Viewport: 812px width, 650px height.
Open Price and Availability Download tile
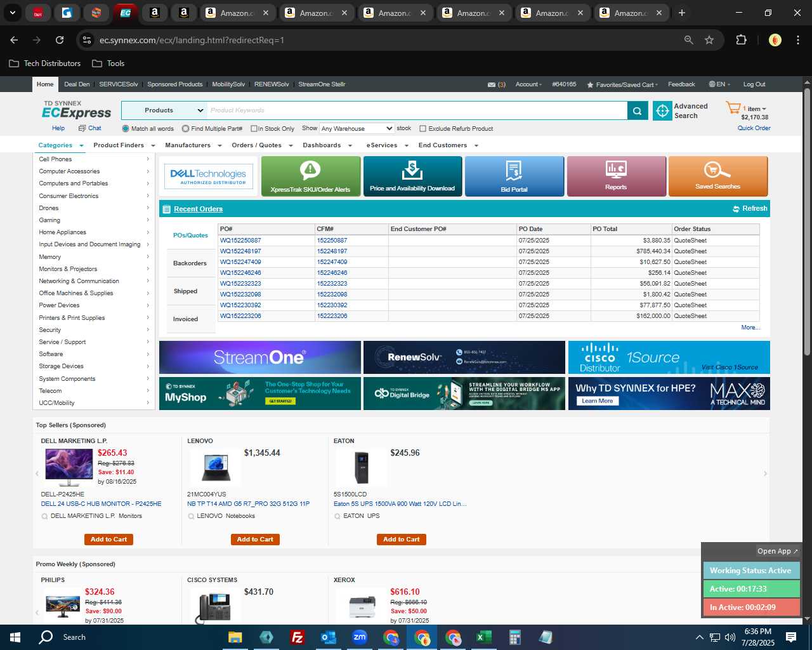pyautogui.click(x=412, y=176)
